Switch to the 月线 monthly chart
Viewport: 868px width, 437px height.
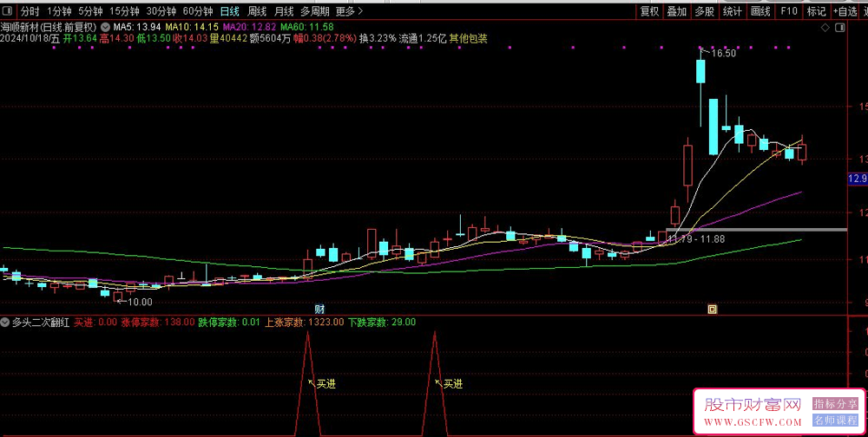pos(284,11)
